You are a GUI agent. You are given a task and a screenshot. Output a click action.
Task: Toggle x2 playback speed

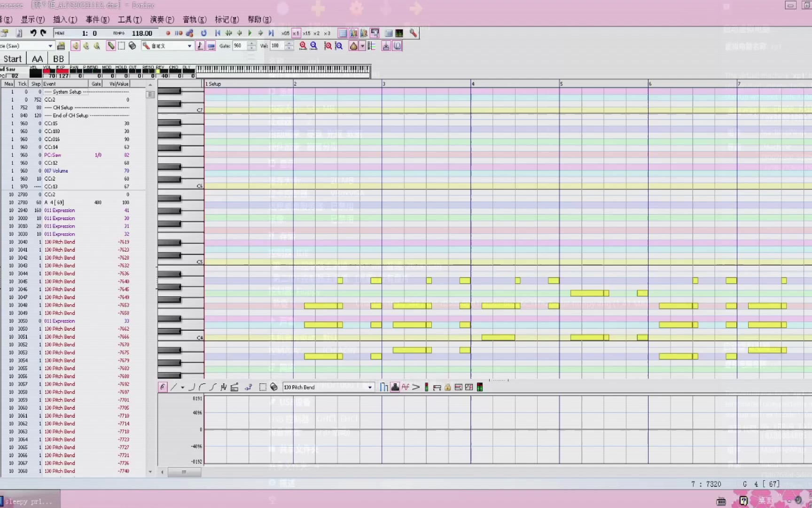click(316, 33)
